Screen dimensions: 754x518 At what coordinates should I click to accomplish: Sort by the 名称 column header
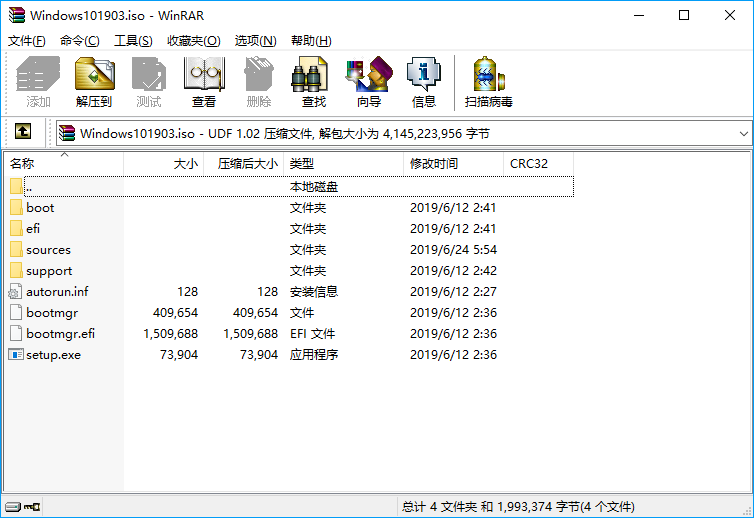click(x=65, y=164)
